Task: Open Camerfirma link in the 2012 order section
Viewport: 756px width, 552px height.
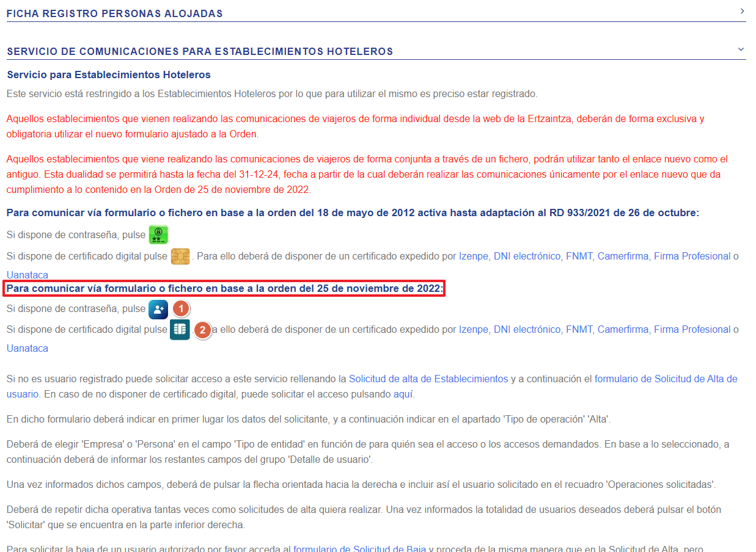Action: pos(623,256)
